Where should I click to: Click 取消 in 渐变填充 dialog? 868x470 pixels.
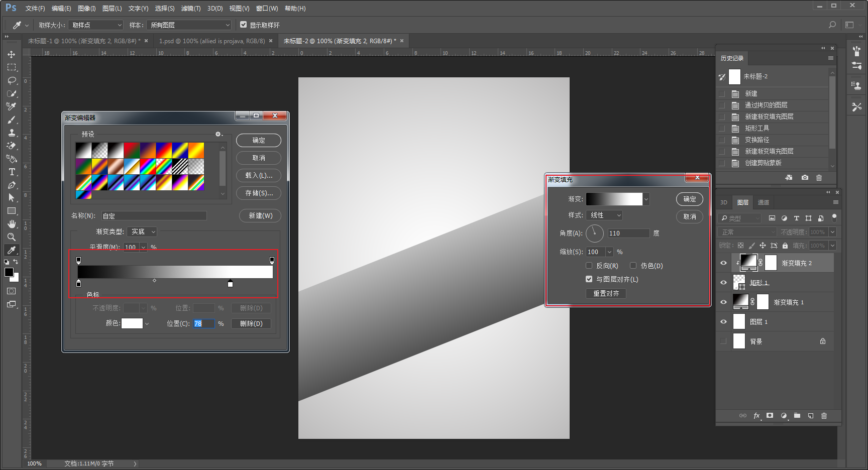coord(690,217)
